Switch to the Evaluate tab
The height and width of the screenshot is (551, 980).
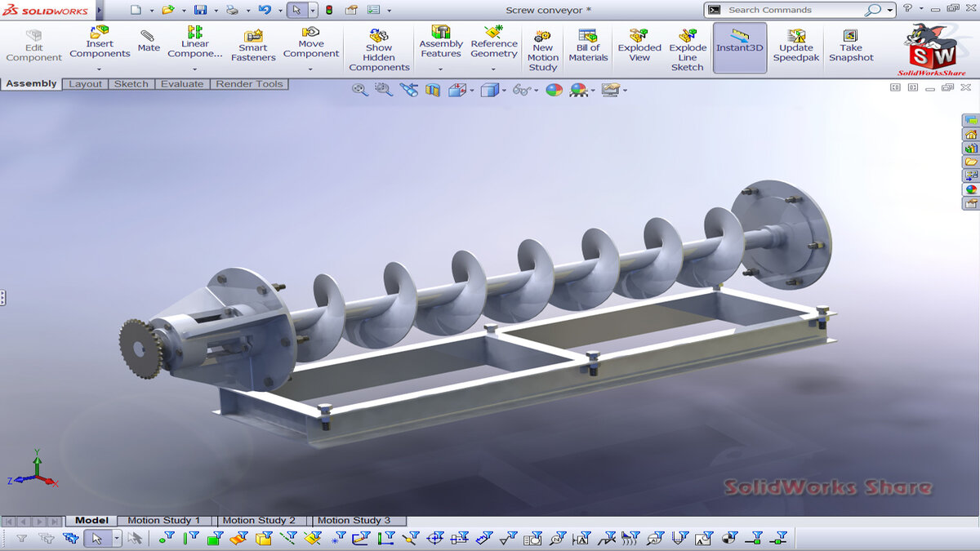click(182, 84)
